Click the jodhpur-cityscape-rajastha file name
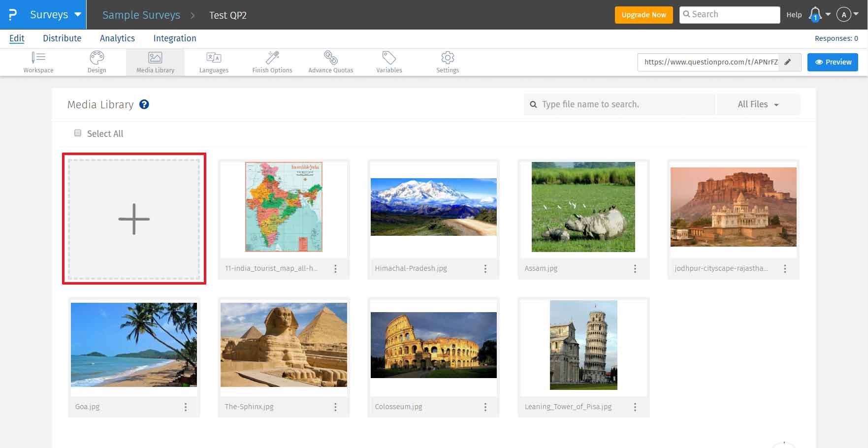This screenshot has width=868, height=448. pyautogui.click(x=721, y=269)
